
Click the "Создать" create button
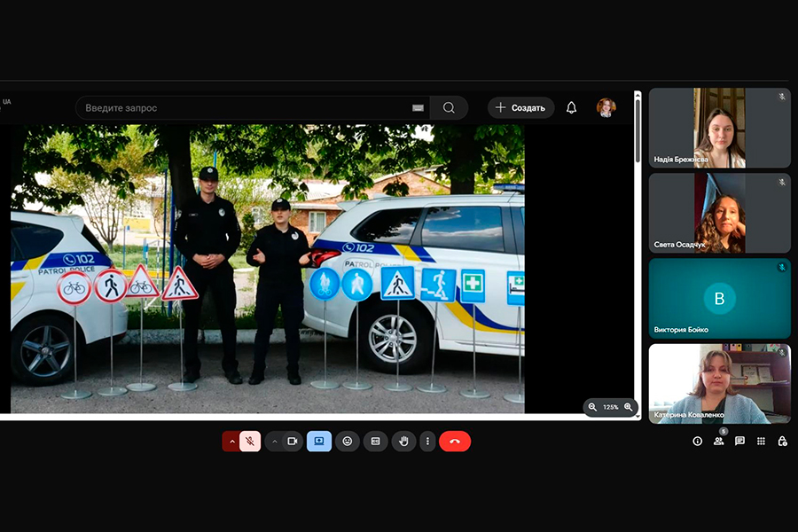520,108
